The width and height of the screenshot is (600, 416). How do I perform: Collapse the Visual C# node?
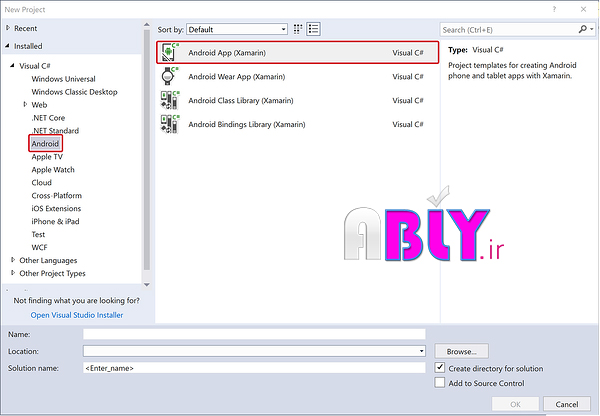13,65
